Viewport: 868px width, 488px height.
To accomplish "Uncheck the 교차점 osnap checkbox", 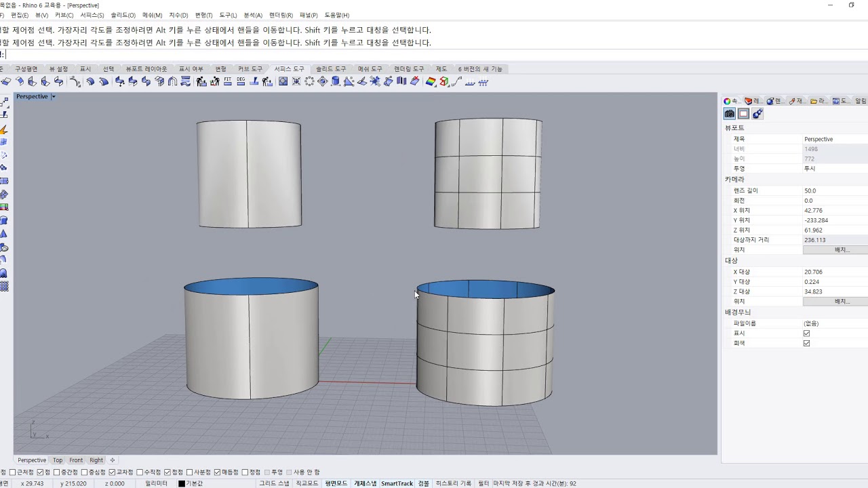I will click(x=113, y=472).
